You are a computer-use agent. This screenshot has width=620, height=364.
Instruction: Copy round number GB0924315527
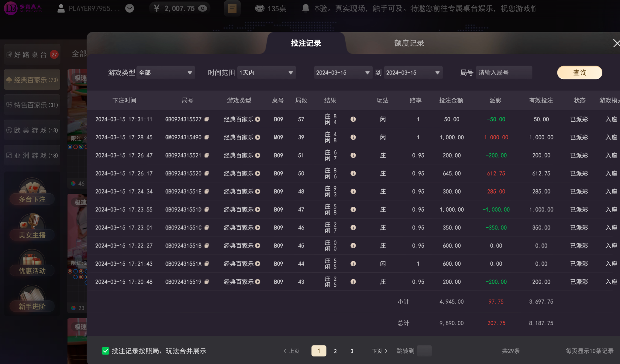[x=207, y=119]
